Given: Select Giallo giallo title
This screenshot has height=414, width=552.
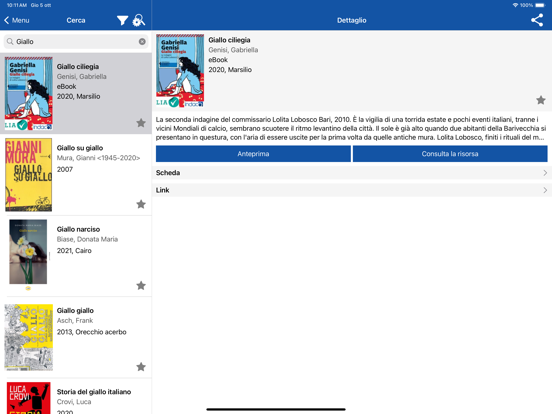Looking at the screenshot, I should [75, 310].
